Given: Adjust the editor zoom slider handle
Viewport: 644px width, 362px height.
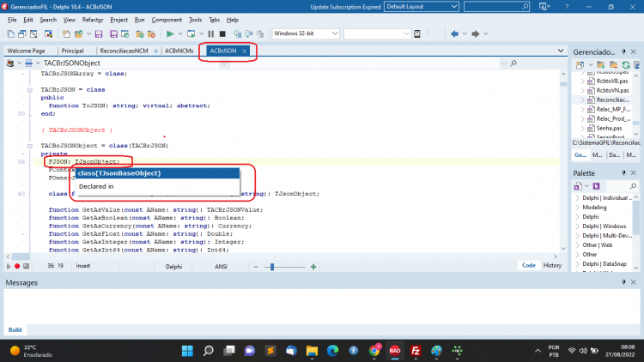Looking at the screenshot, I should 272,267.
